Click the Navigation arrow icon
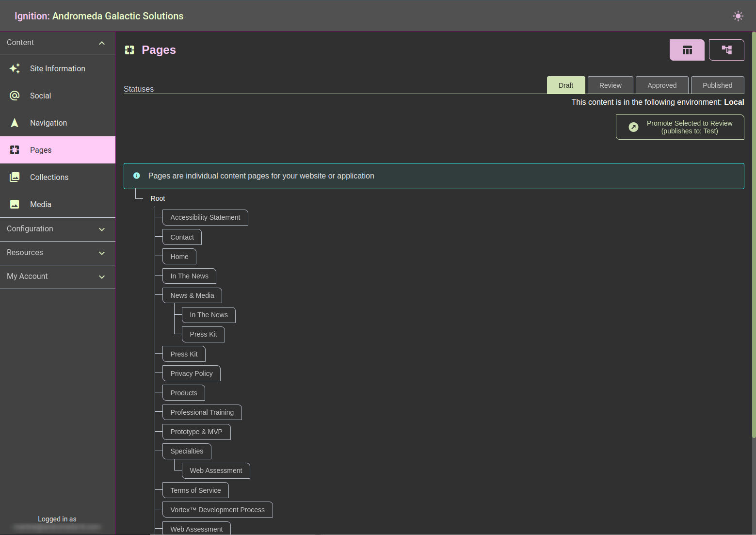 point(15,123)
